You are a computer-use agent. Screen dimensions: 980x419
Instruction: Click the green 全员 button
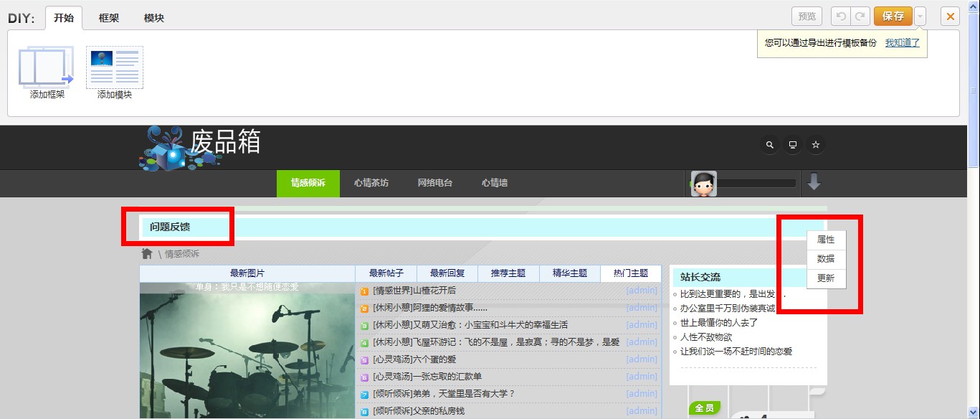pyautogui.click(x=705, y=408)
